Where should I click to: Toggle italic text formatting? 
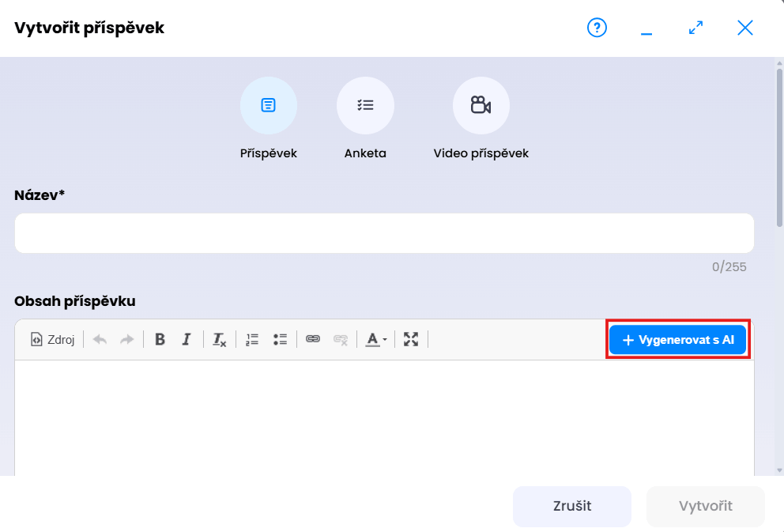point(187,340)
